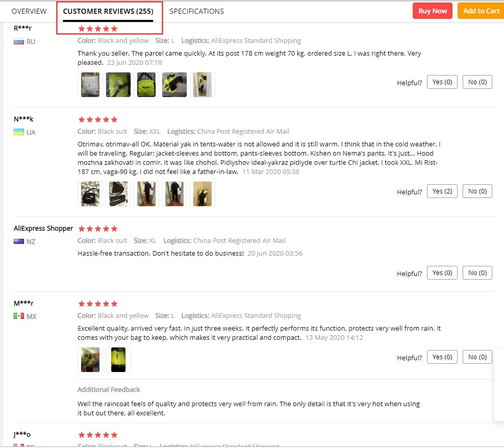Vote No (0) on R***r's review
The image size is (504, 448).
click(477, 82)
